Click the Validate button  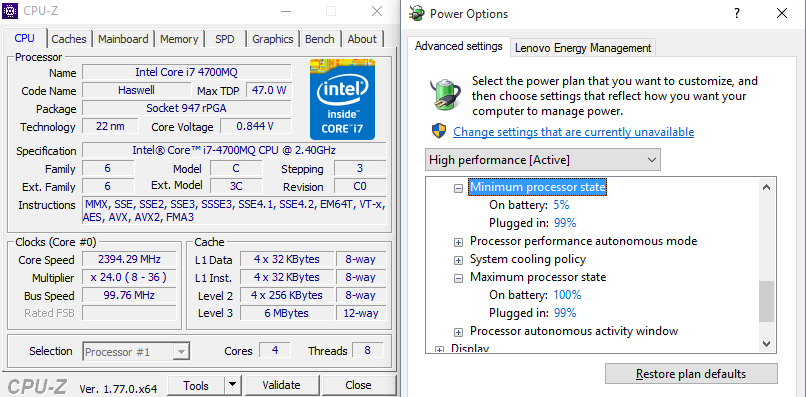281,385
